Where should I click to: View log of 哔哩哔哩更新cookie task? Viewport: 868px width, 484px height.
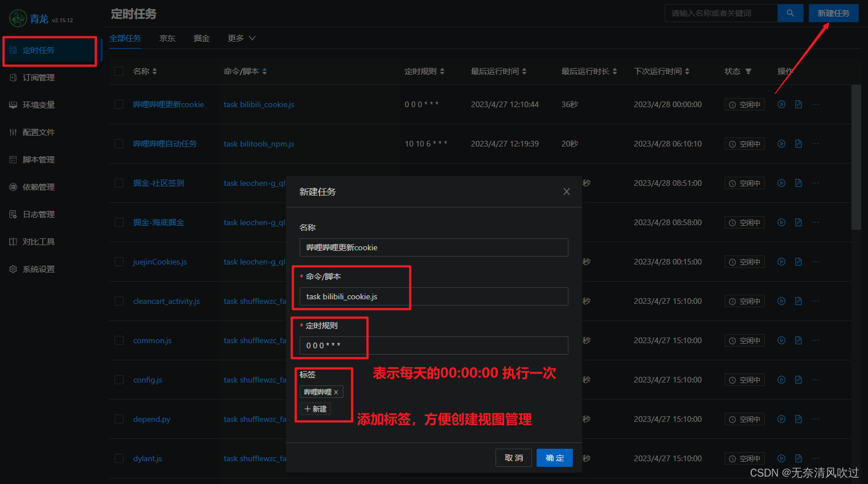[x=799, y=104]
